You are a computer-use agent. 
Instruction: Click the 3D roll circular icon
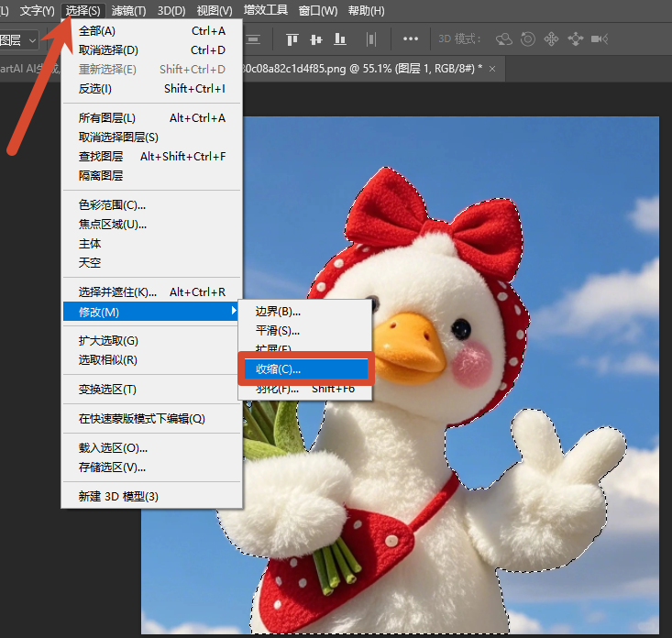point(528,39)
